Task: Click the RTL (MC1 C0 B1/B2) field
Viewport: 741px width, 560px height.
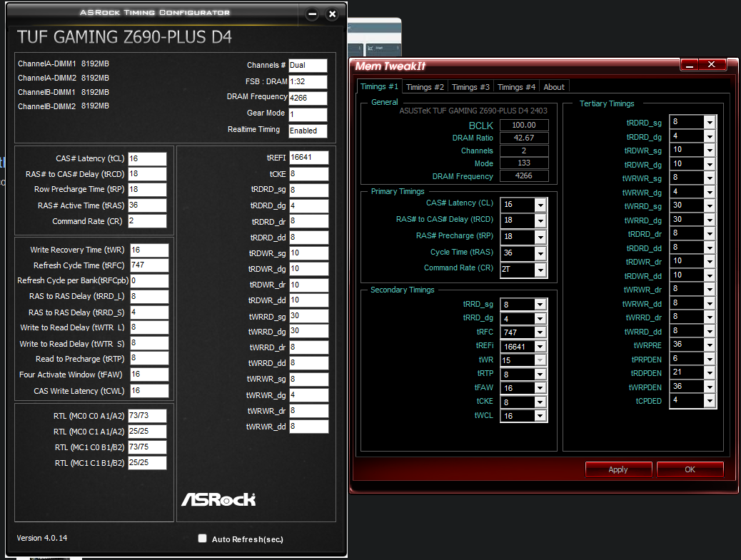Action: pos(148,447)
